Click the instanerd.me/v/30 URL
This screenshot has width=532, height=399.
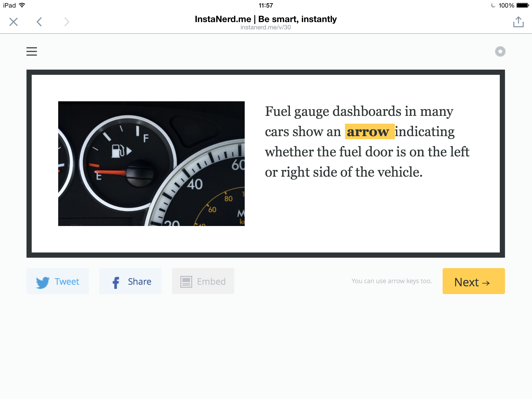point(266,28)
